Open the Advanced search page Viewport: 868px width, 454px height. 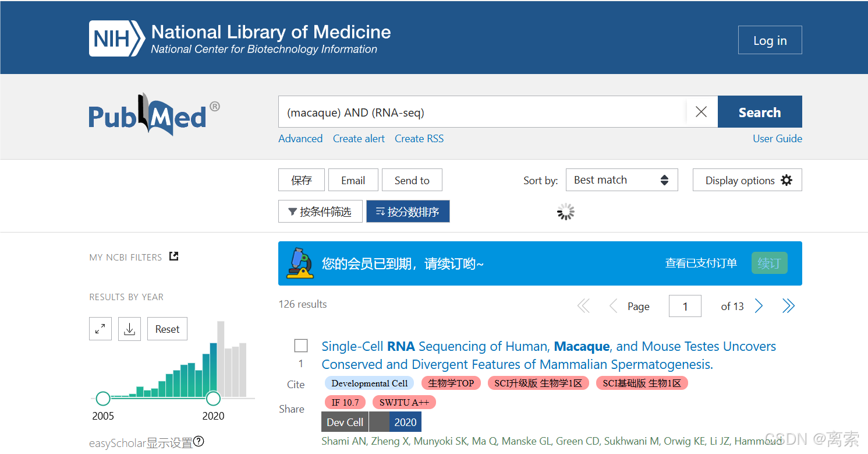[300, 138]
